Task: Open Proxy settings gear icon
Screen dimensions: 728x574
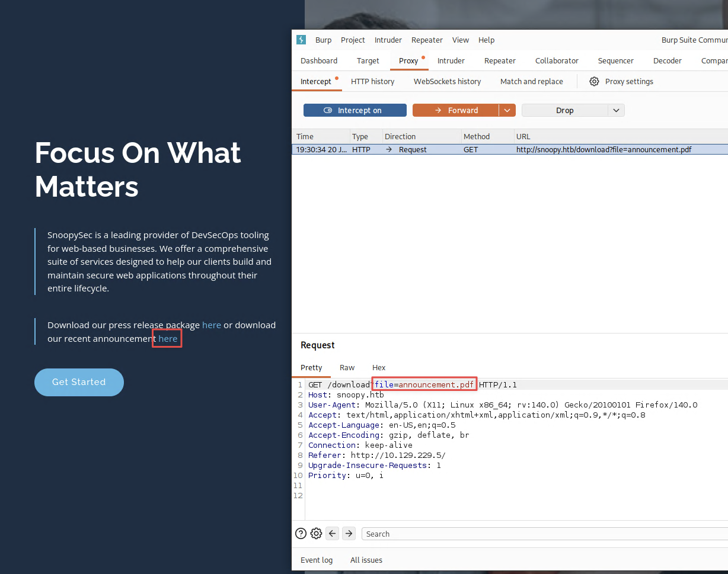Action: [x=594, y=81]
